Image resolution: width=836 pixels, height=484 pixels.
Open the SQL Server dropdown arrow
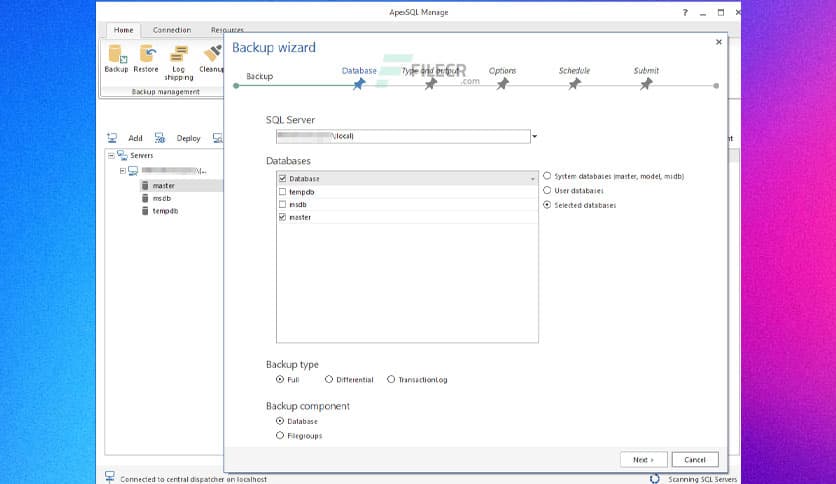coord(534,136)
